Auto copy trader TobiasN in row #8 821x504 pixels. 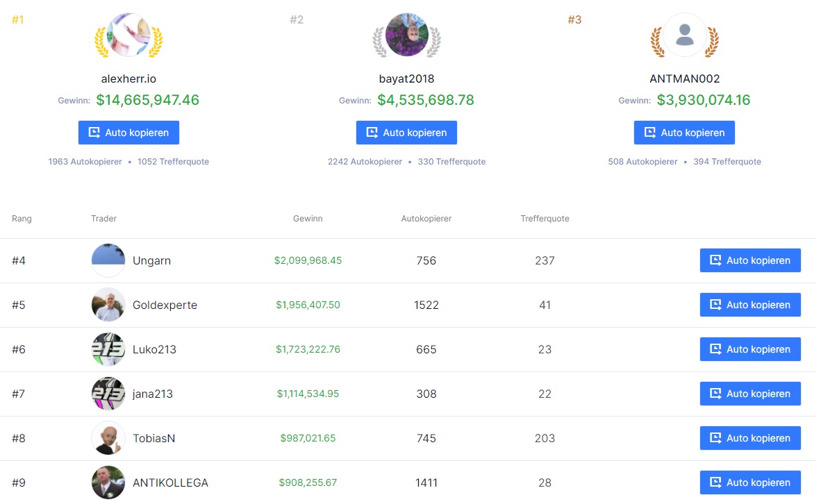(x=750, y=438)
